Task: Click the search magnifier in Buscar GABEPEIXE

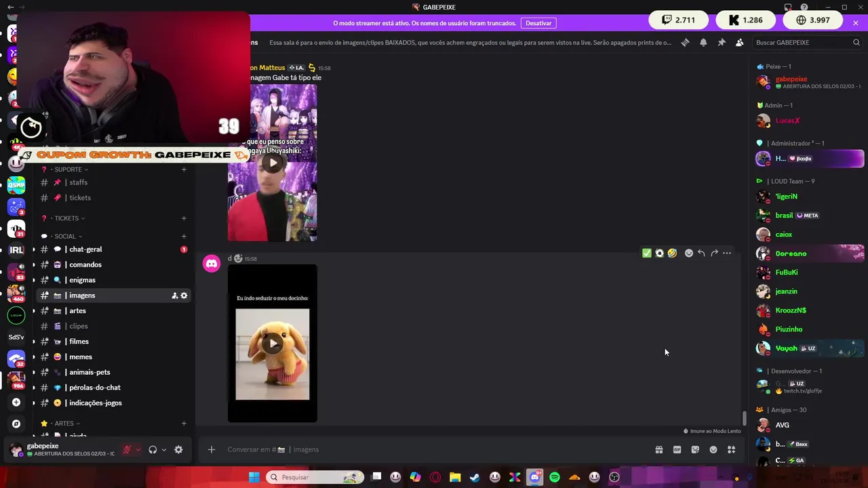Action: [x=856, y=42]
